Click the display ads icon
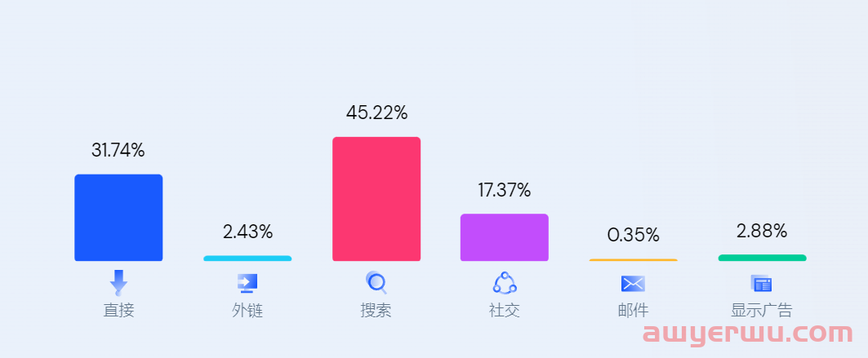868x358 pixels. coord(761,283)
